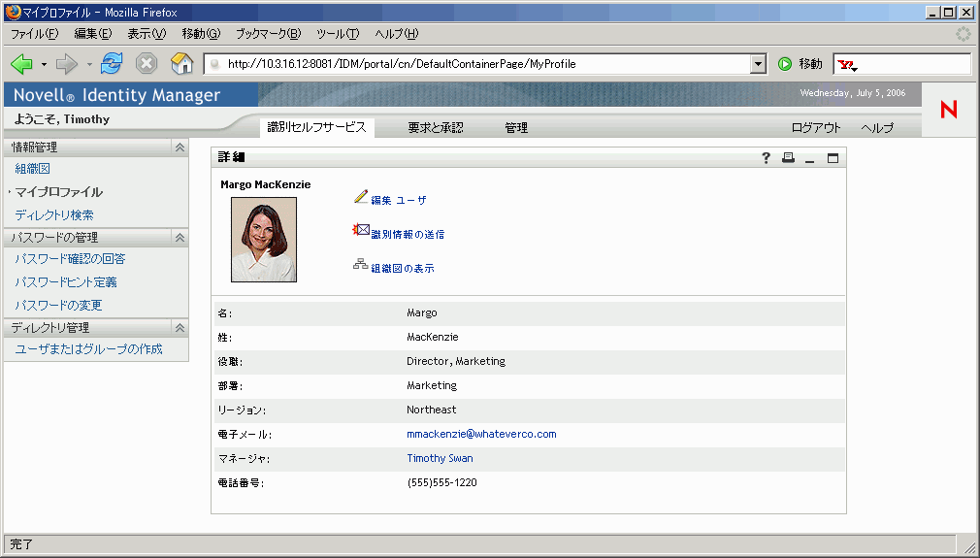Click the browser Back arrow button

(21, 64)
